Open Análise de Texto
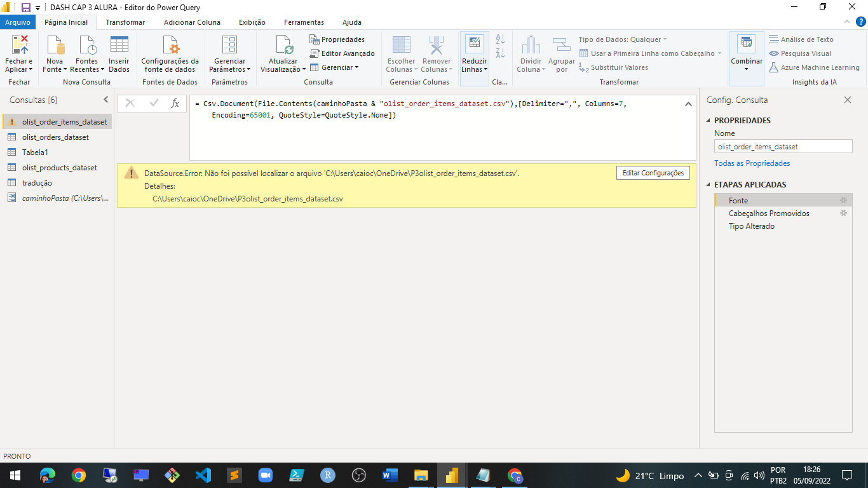Image resolution: width=868 pixels, height=488 pixels. click(801, 39)
